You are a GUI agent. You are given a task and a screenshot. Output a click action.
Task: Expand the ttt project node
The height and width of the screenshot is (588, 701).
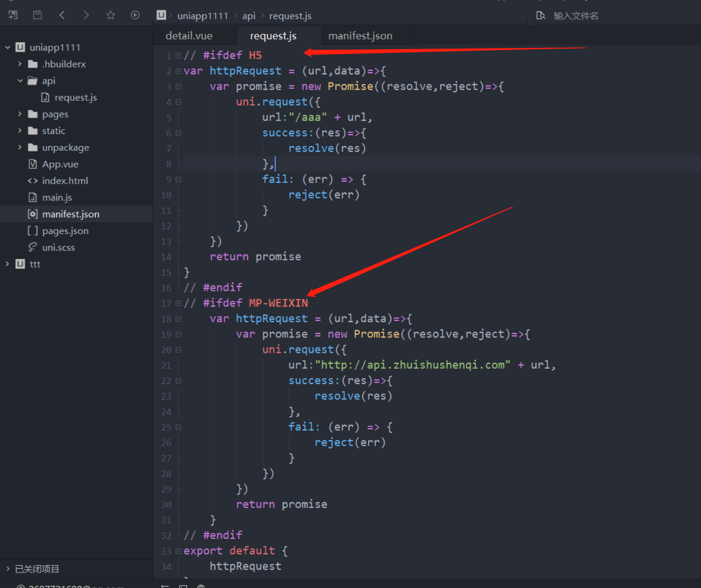pos(7,263)
